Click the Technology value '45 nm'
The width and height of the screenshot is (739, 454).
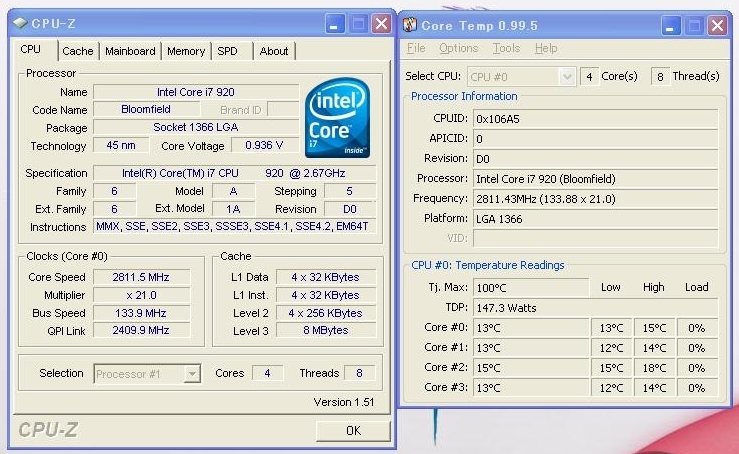point(121,145)
